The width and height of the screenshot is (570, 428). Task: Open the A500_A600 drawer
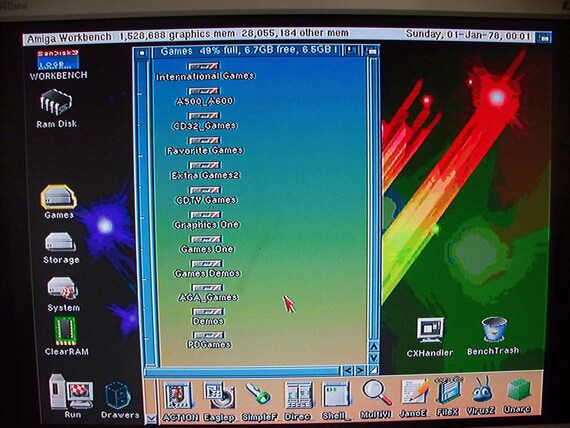point(205,96)
